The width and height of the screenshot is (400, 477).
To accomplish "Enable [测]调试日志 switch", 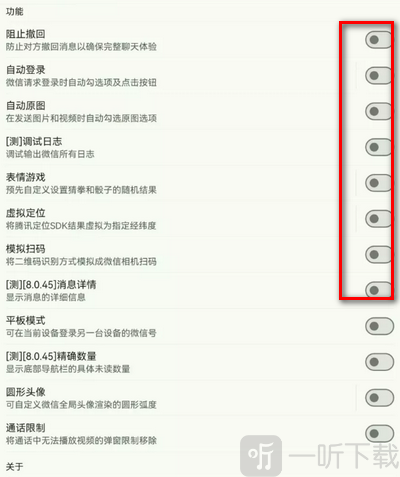I will pyautogui.click(x=379, y=147).
